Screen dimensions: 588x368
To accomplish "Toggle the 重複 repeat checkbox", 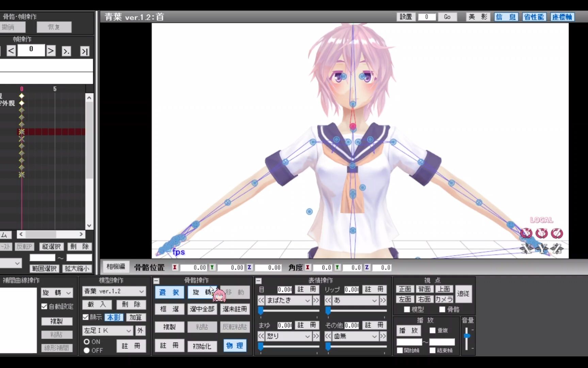I will coord(432,330).
